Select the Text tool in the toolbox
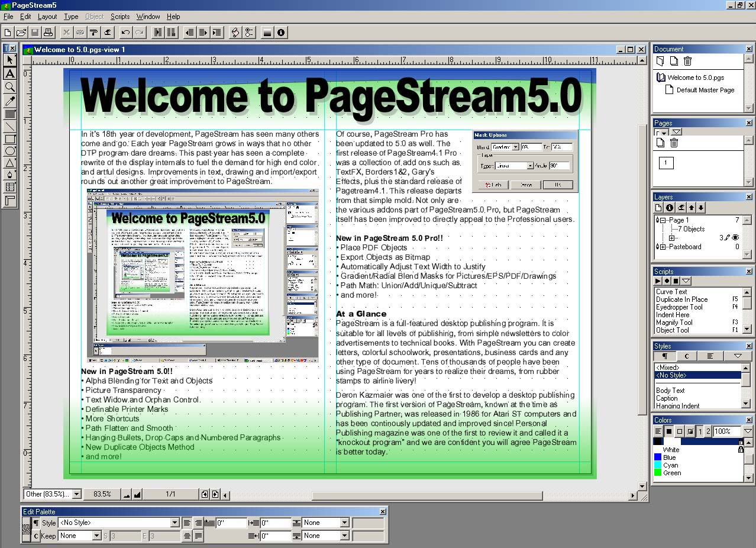 9,73
